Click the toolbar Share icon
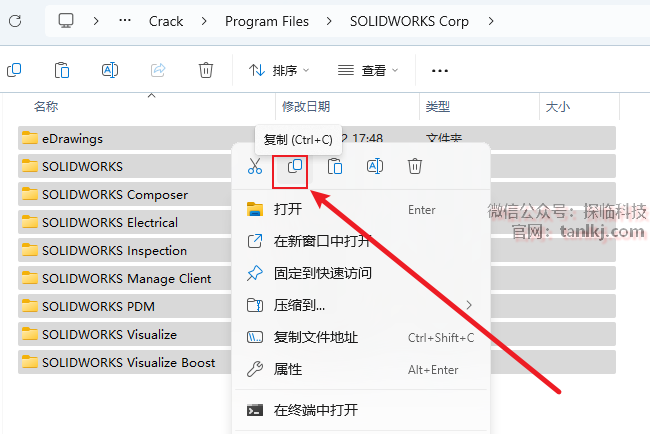 [x=158, y=70]
